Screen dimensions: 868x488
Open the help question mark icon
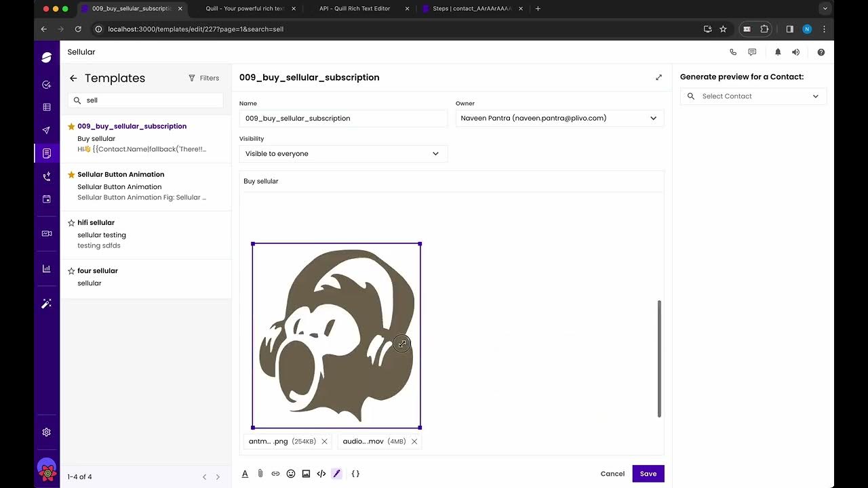point(821,52)
